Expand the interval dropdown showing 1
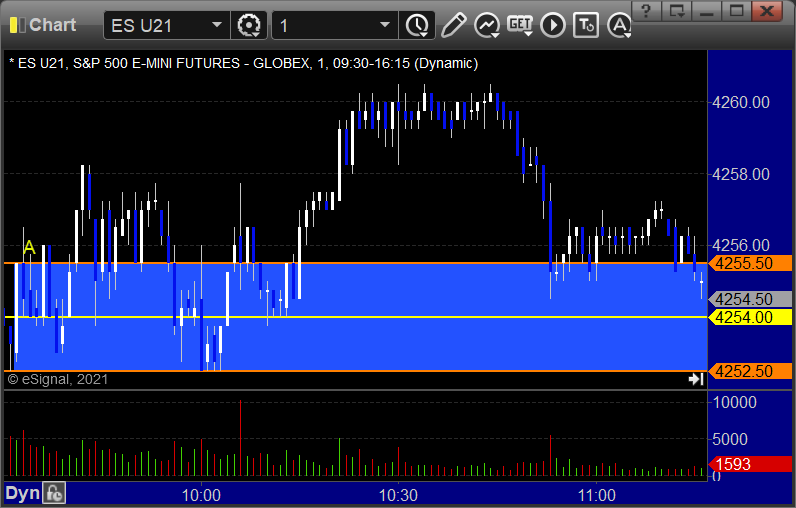796x508 pixels. 385,25
